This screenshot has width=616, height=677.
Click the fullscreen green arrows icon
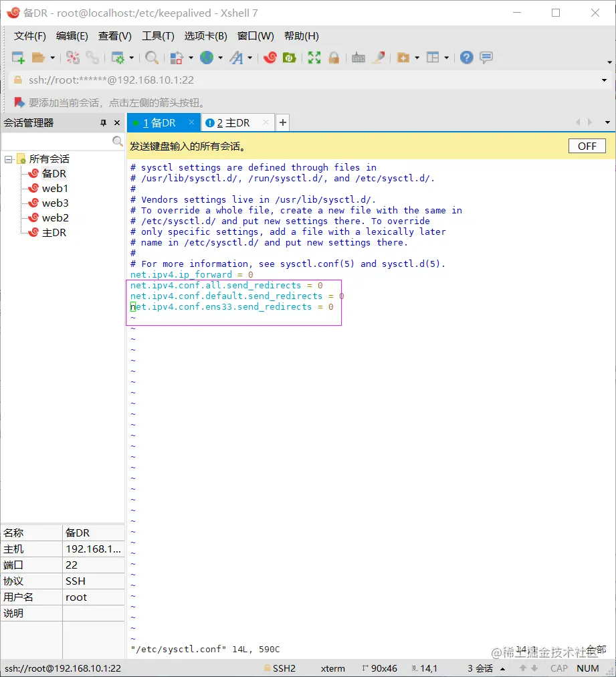coord(314,58)
